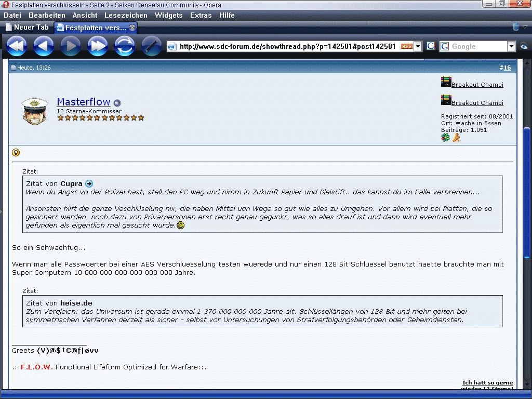Click the first Breakout game icon
The height and width of the screenshot is (399, 532).
(446, 82)
